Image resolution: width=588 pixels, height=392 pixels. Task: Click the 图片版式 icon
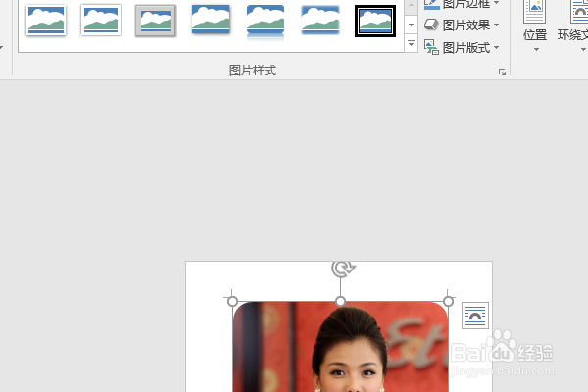click(431, 48)
